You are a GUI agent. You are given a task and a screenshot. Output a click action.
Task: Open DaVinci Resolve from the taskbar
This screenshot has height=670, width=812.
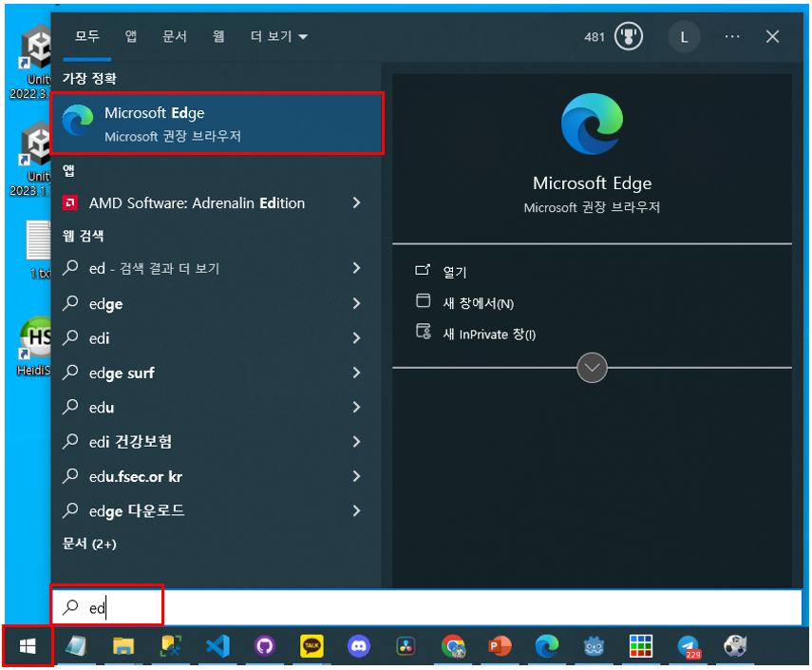point(406,645)
